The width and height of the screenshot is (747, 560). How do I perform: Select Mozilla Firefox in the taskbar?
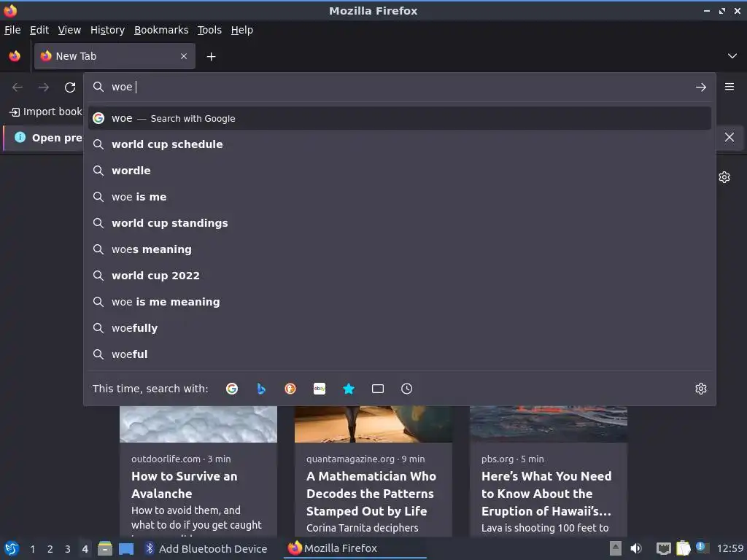coord(355,548)
